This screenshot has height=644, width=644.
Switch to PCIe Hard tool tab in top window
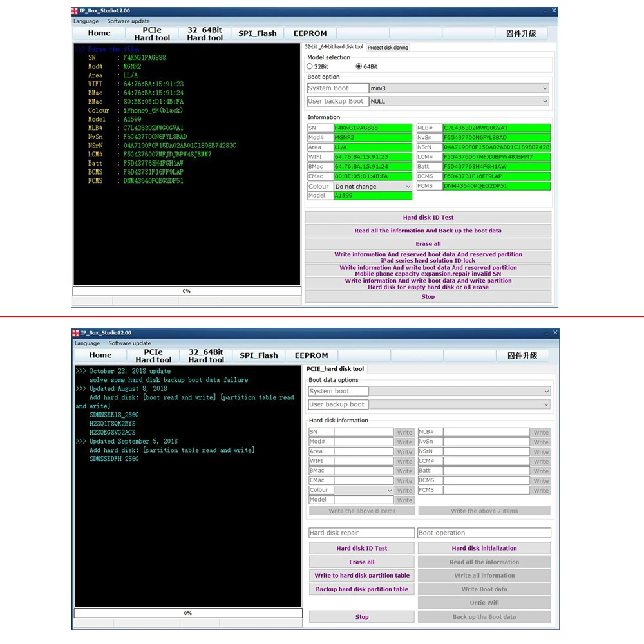coord(152,33)
